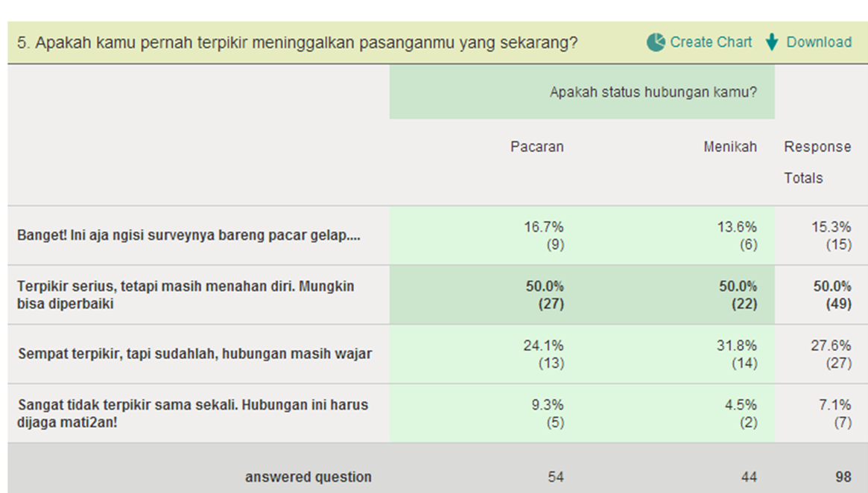
Task: Click the 50.0% (49) response total cell
Action: tap(831, 295)
